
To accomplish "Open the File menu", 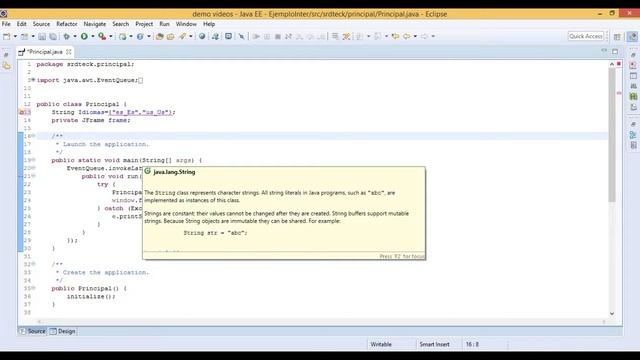I will coord(6,24).
